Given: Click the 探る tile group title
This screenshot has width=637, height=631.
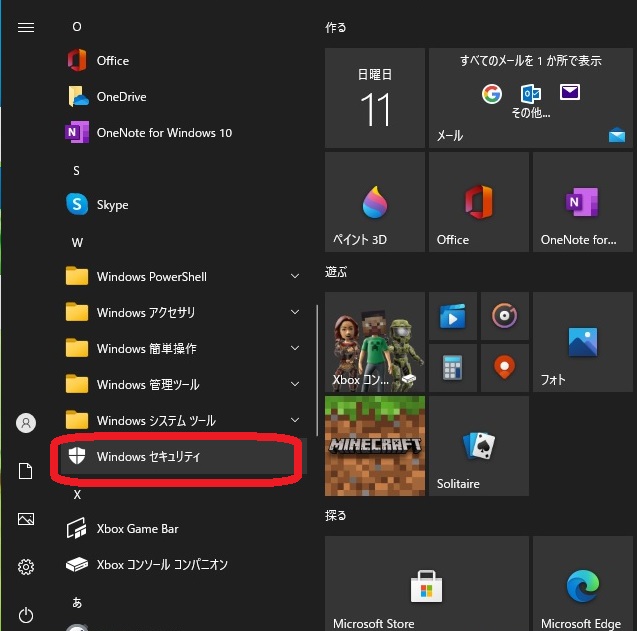Looking at the screenshot, I should 336,515.
